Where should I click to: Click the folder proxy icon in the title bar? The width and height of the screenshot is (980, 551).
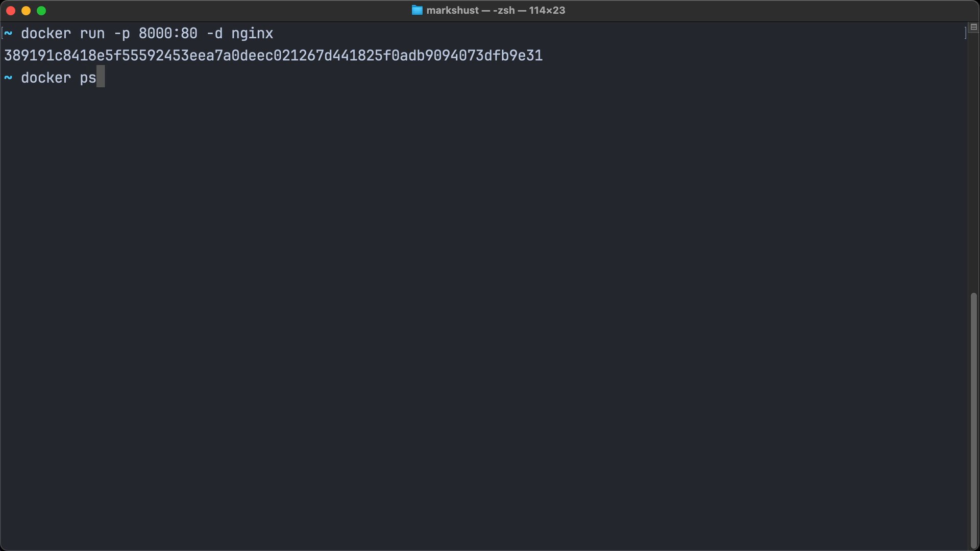417,10
